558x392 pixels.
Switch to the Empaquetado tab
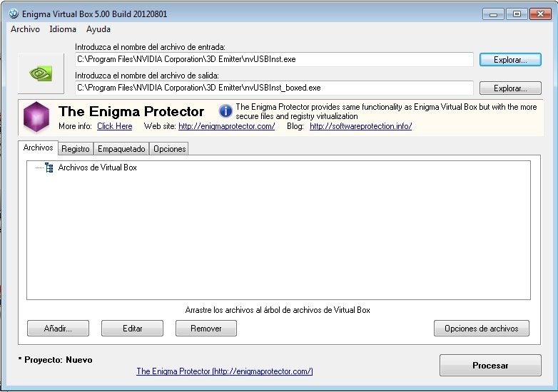121,149
